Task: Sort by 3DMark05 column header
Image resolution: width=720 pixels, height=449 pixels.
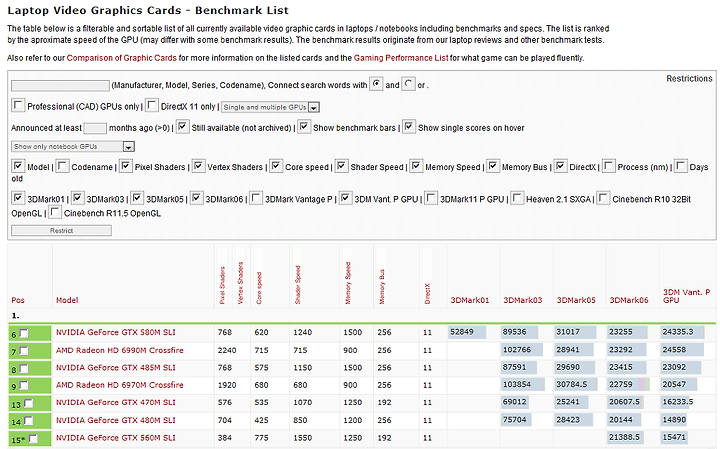Action: click(576, 300)
